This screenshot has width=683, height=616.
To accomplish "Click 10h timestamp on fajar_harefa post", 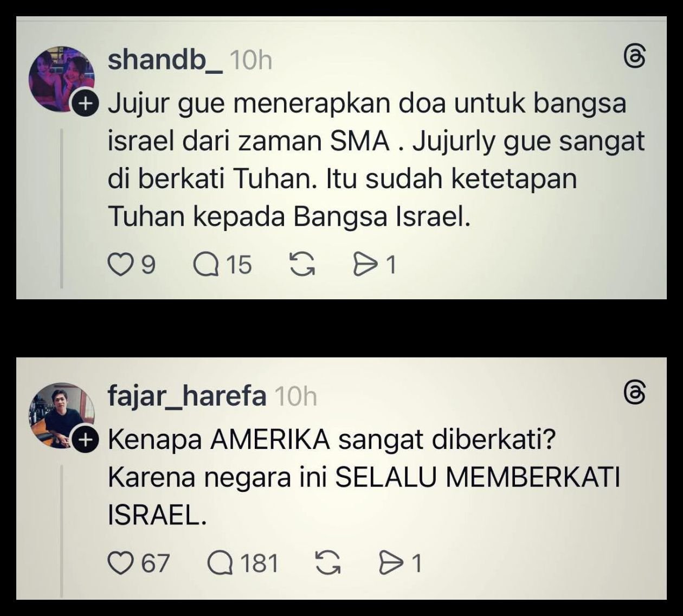I will tap(295, 397).
